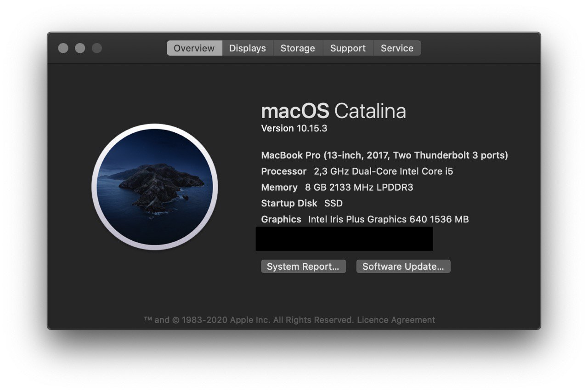The width and height of the screenshot is (588, 392).
Task: Switch to the Overview tab
Action: [x=194, y=48]
